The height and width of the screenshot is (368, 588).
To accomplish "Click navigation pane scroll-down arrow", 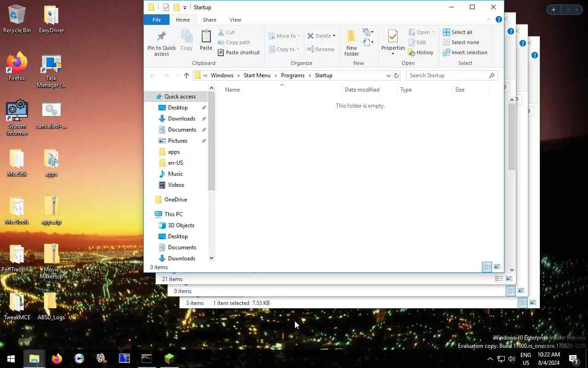I will point(211,258).
